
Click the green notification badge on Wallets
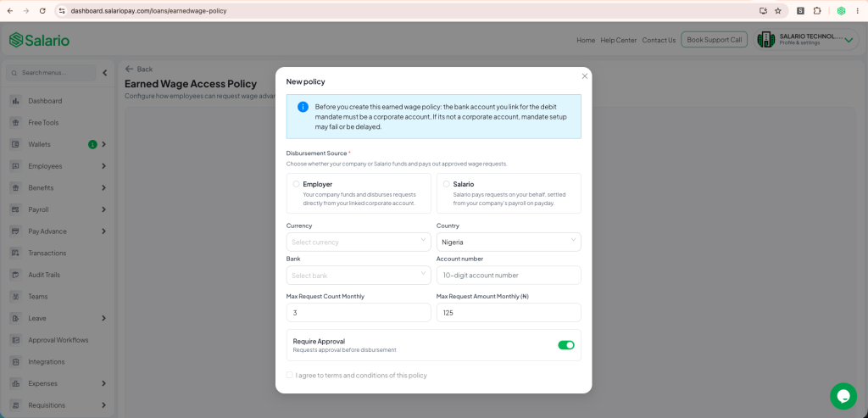click(x=92, y=144)
